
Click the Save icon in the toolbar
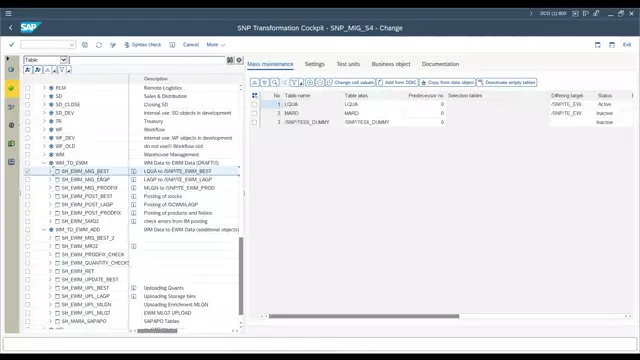coord(84,45)
